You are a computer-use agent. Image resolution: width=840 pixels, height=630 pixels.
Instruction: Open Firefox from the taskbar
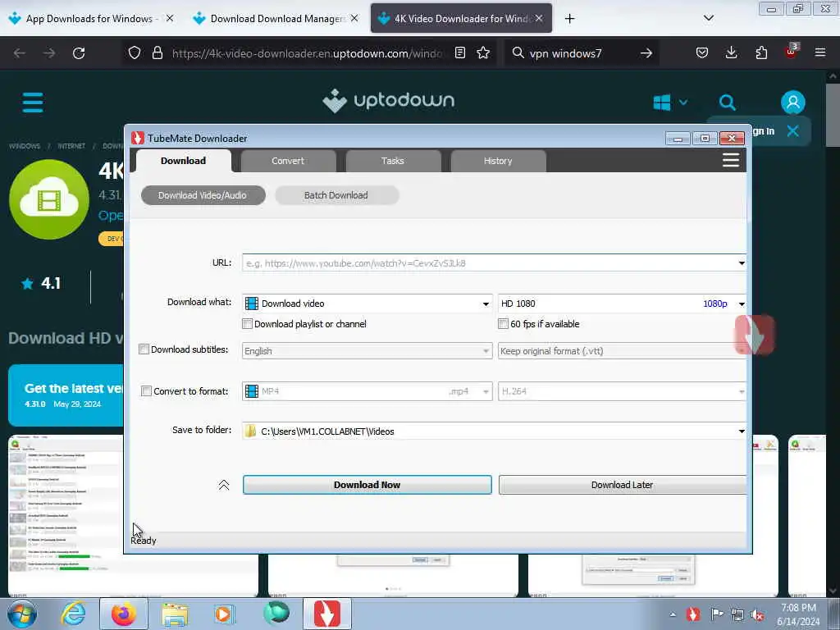124,614
